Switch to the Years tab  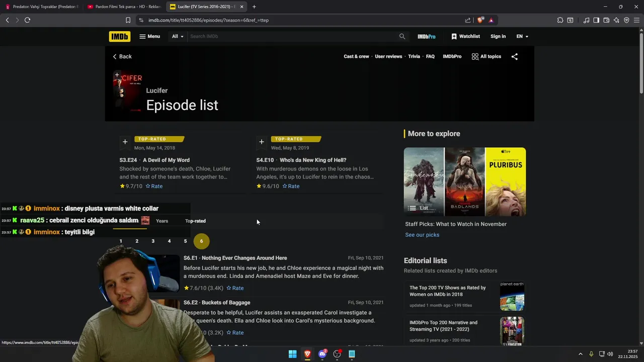point(162,221)
